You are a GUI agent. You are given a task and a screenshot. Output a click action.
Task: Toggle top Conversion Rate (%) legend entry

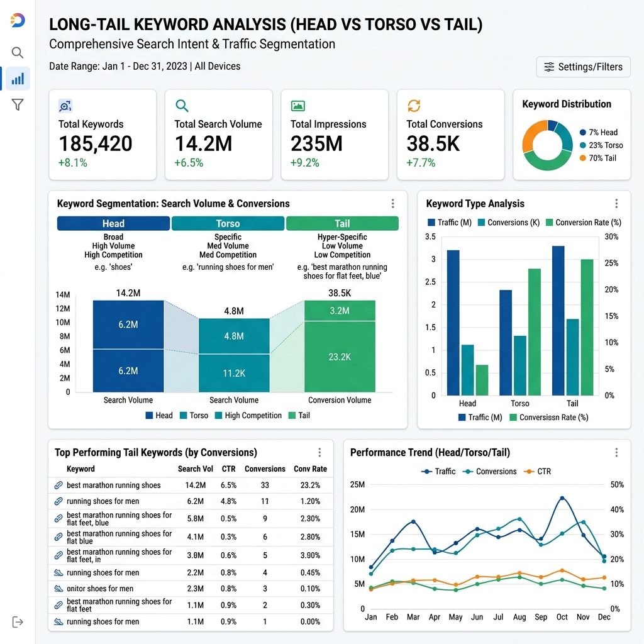tap(584, 223)
